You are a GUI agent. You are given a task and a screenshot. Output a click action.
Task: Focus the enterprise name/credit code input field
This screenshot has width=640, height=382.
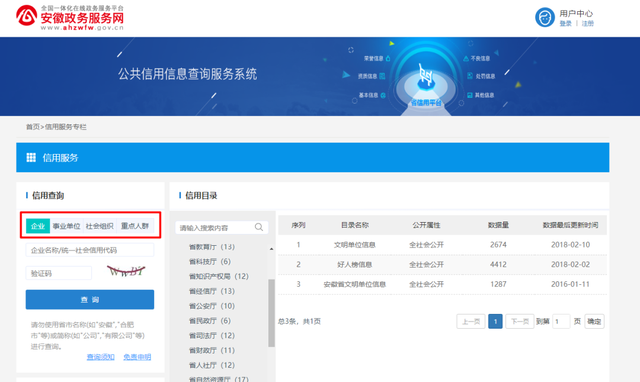tap(90, 250)
